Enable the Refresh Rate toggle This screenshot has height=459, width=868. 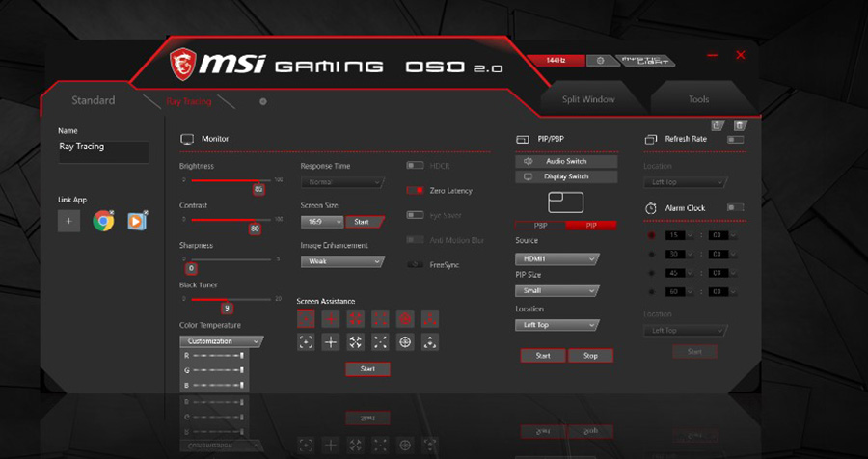tap(735, 140)
